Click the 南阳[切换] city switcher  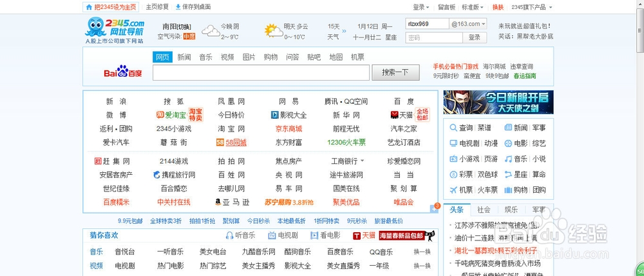click(176, 26)
